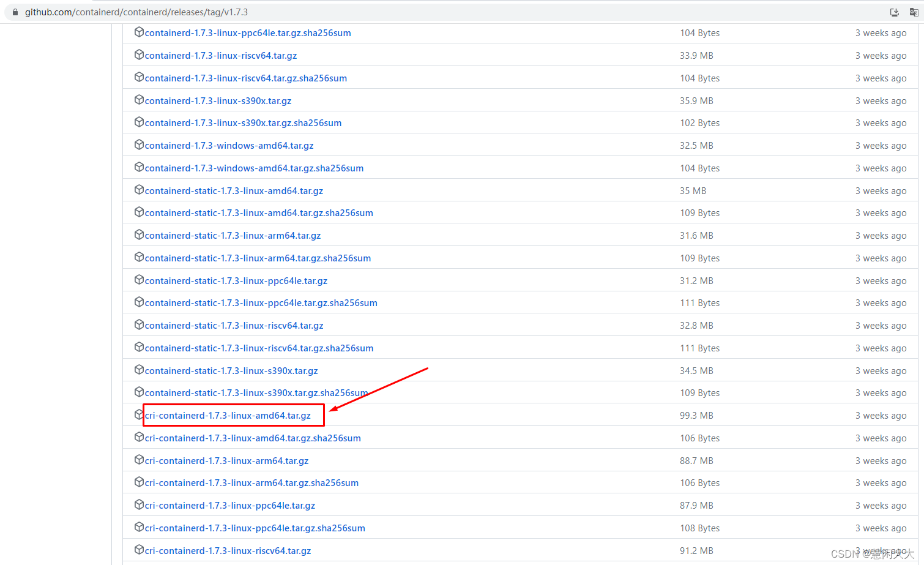Open cri-containerd-1.7.3-linux-arm64.tar.gz.sha256sum link
The width and height of the screenshot is (924, 565).
[x=251, y=483]
